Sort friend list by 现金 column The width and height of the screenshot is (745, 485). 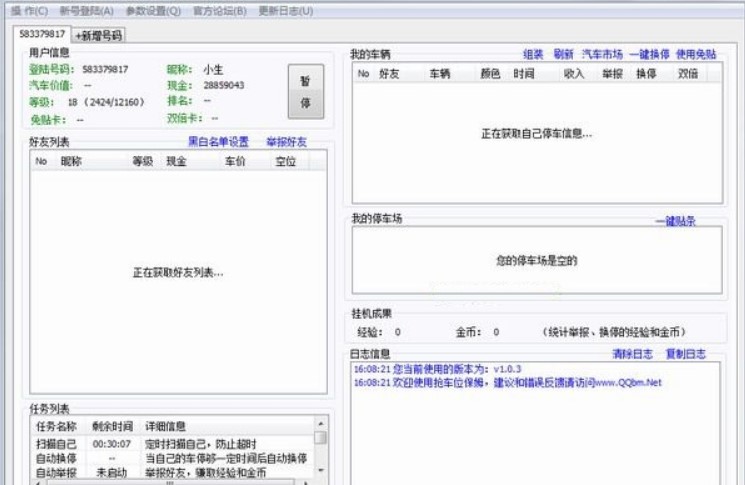click(176, 162)
